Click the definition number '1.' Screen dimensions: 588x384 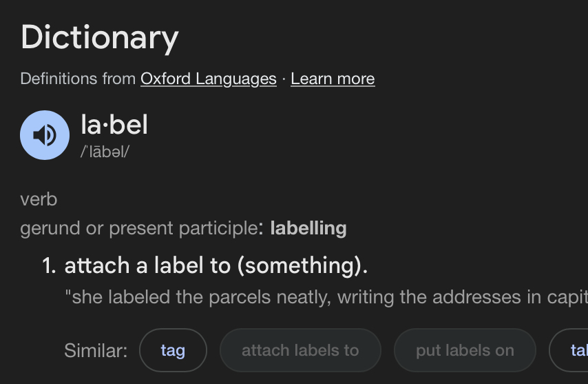point(49,265)
